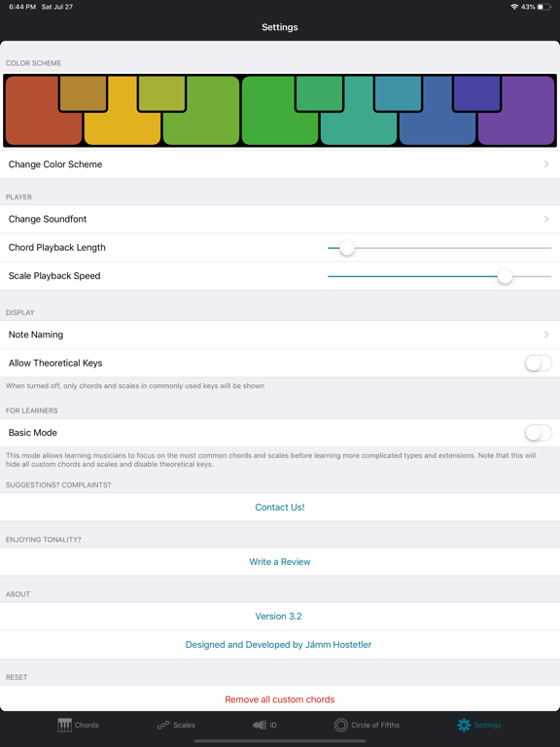Tap the Wi-Fi status icon
The height and width of the screenshot is (747, 560).
(514, 7)
